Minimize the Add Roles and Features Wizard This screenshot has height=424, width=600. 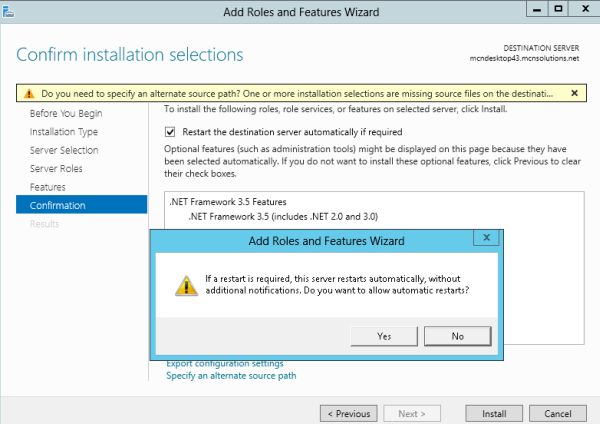pyautogui.click(x=537, y=9)
